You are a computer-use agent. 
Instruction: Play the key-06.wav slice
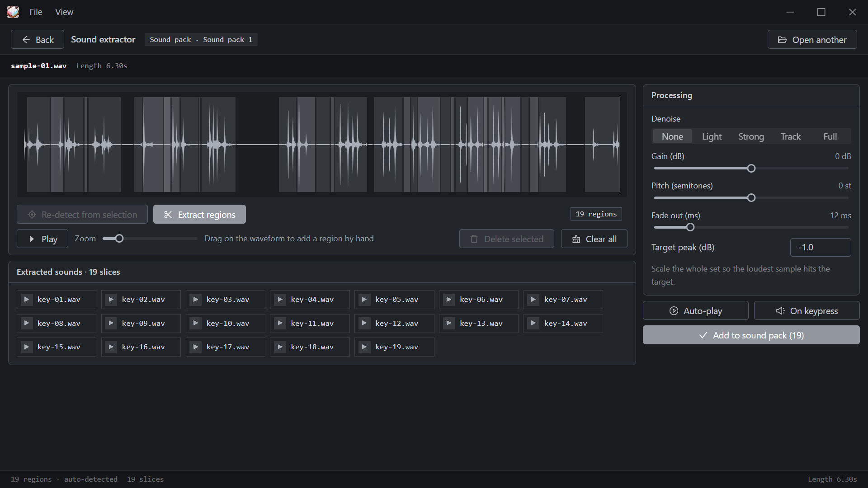click(449, 300)
